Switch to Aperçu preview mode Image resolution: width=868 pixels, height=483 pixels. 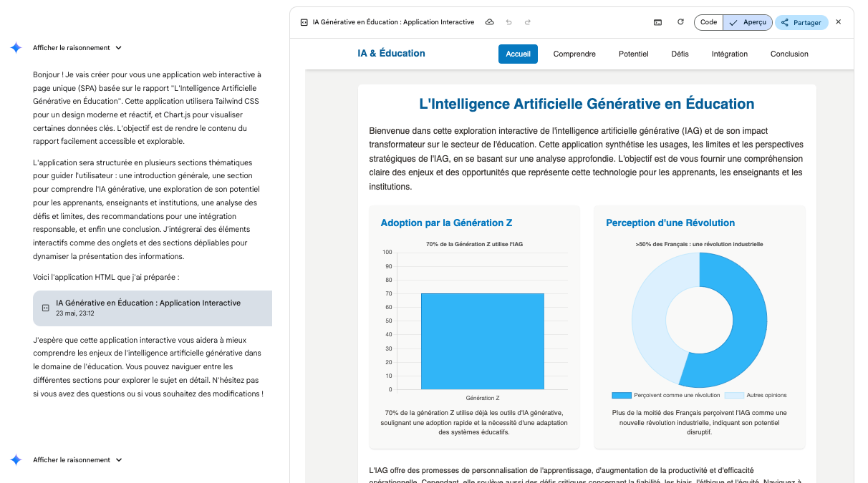[x=748, y=22]
